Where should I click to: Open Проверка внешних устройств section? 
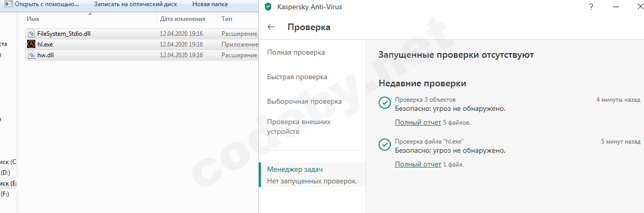(299, 127)
